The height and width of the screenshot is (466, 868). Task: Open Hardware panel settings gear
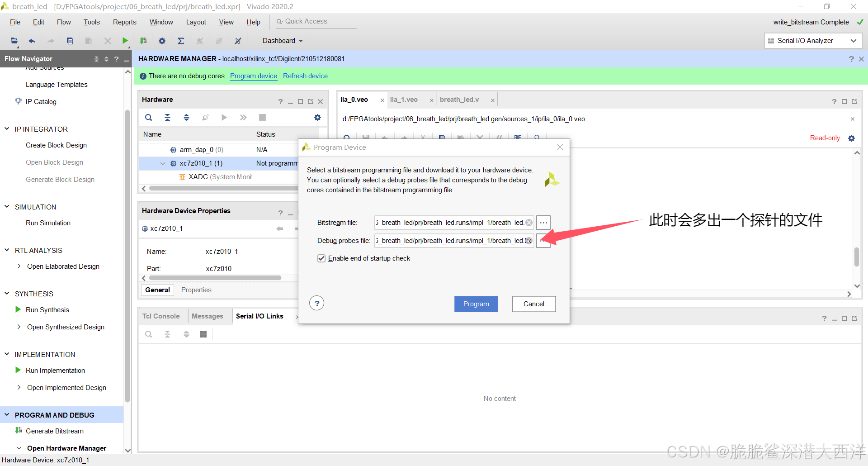pyautogui.click(x=317, y=118)
